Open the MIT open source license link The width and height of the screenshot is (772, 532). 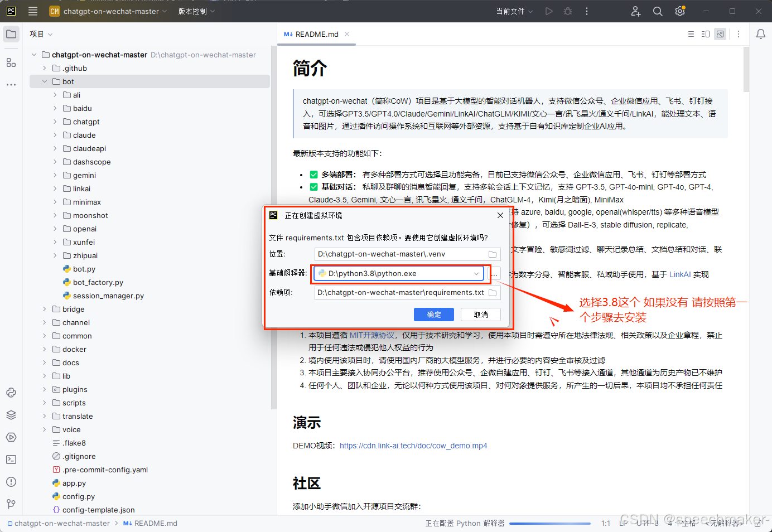pos(372,335)
